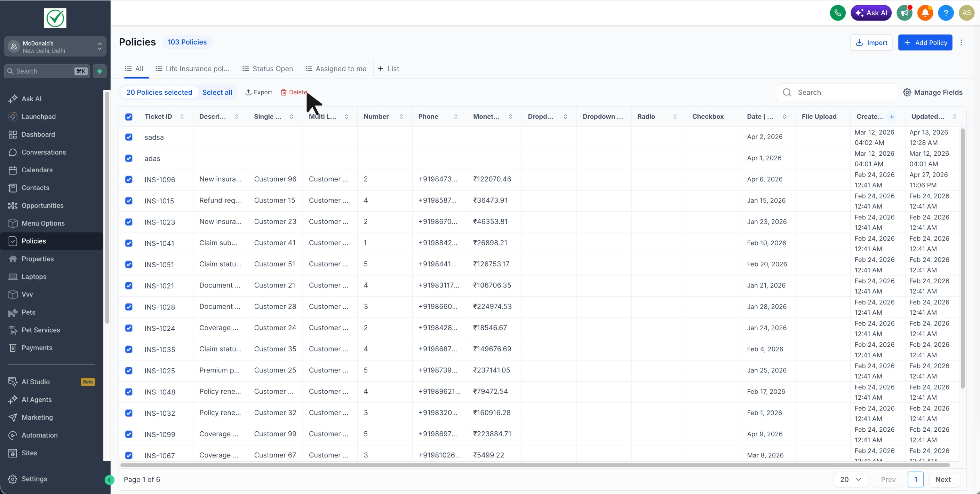
Task: Sort by the Description column arrows
Action: tap(237, 117)
